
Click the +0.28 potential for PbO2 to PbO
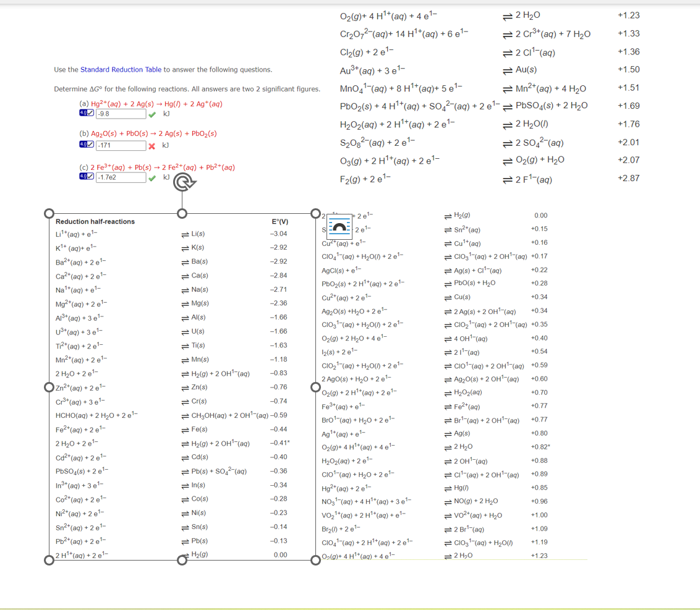click(x=539, y=283)
